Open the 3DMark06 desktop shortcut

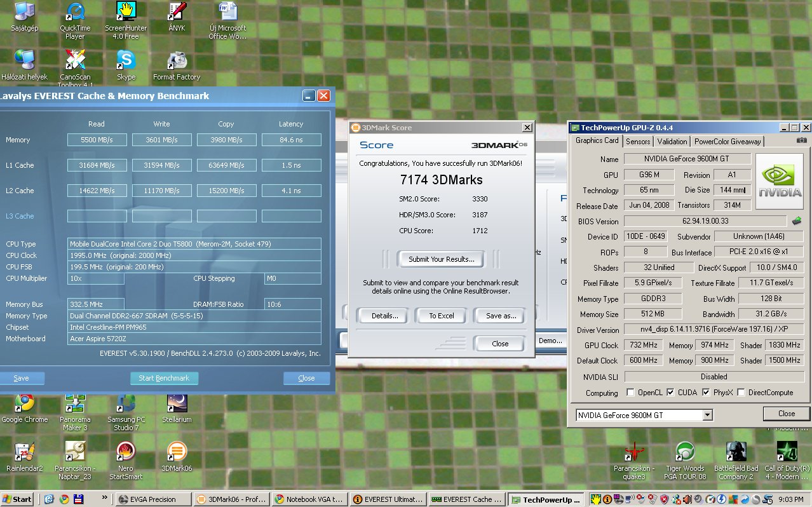[x=177, y=456]
